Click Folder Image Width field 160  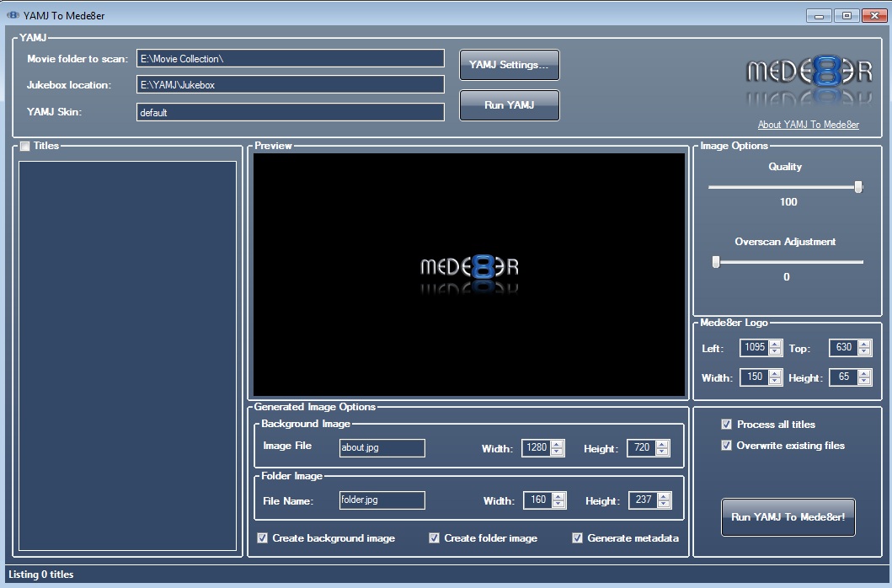tap(538, 500)
